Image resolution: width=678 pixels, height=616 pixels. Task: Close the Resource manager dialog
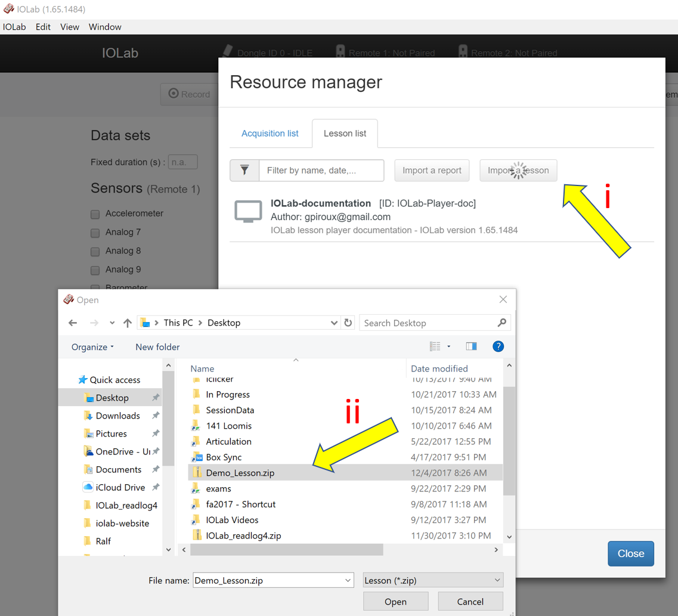tap(631, 553)
